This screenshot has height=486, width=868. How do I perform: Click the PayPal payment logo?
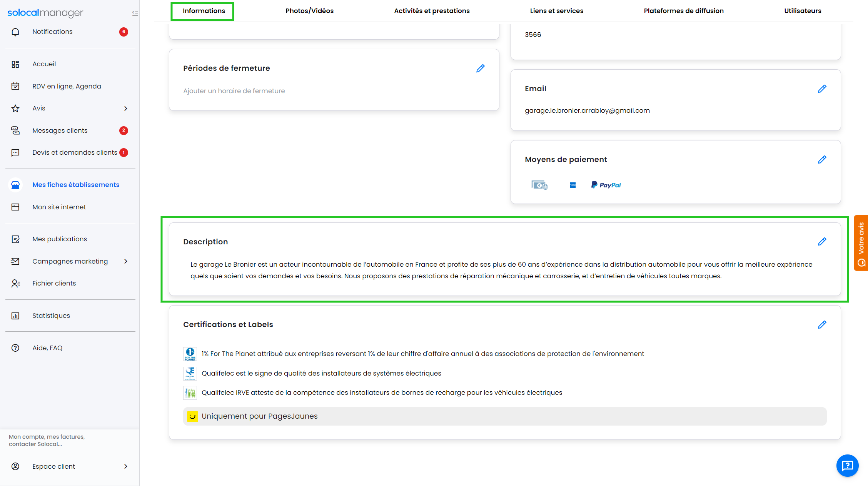tap(606, 185)
